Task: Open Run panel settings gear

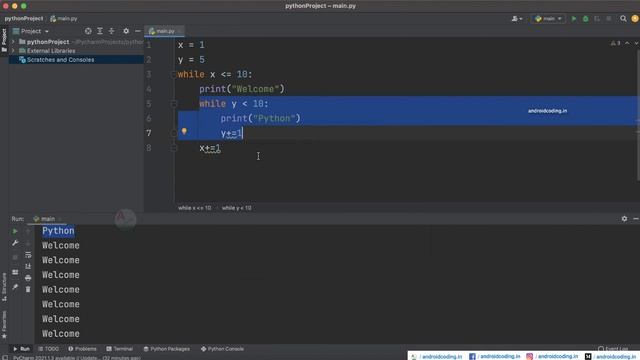Action: [x=624, y=219]
